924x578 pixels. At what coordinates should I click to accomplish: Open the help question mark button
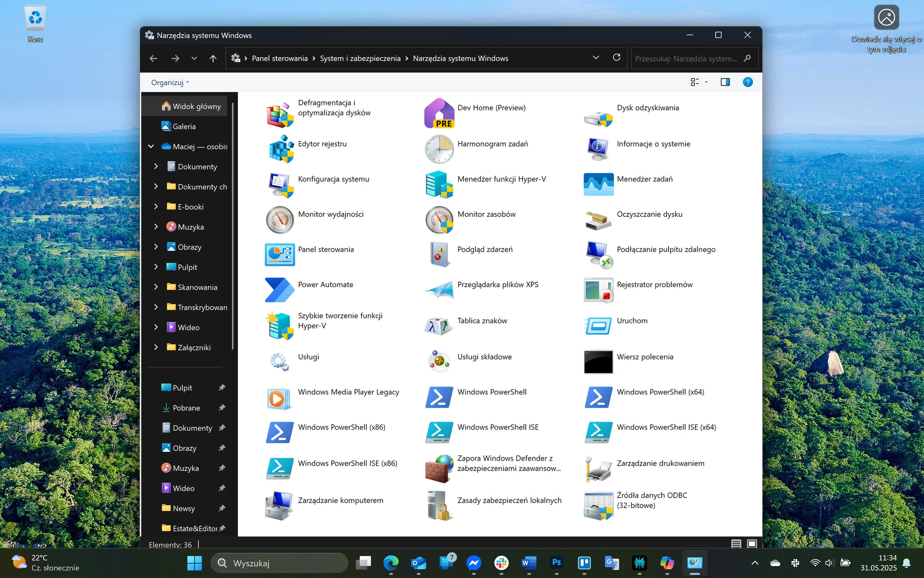point(748,82)
